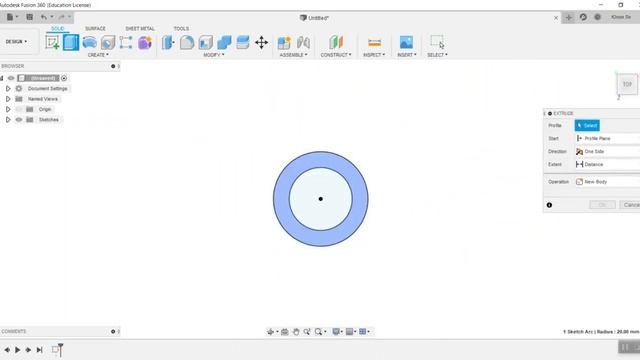Open the data panel grid icon
640x360 pixels.
pyautogui.click(x=29, y=17)
